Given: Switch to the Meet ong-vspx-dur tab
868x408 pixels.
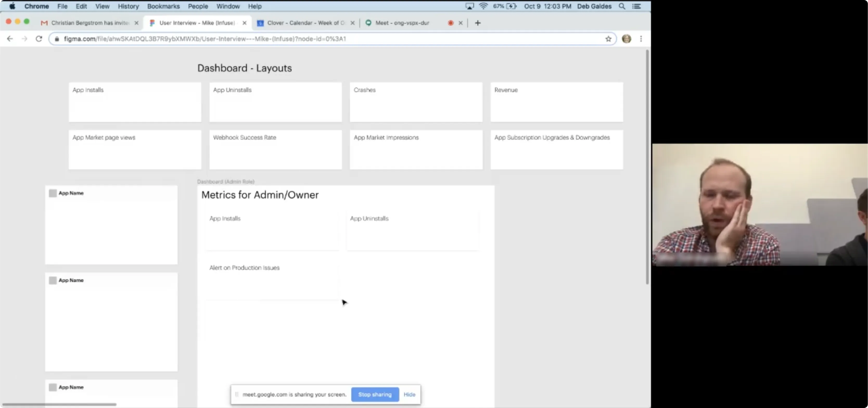Looking at the screenshot, I should point(402,23).
